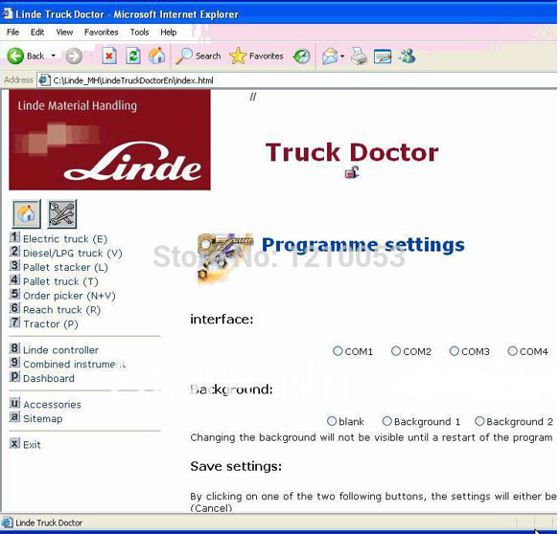Select the COM3 interface option
560x534 pixels.
454,351
